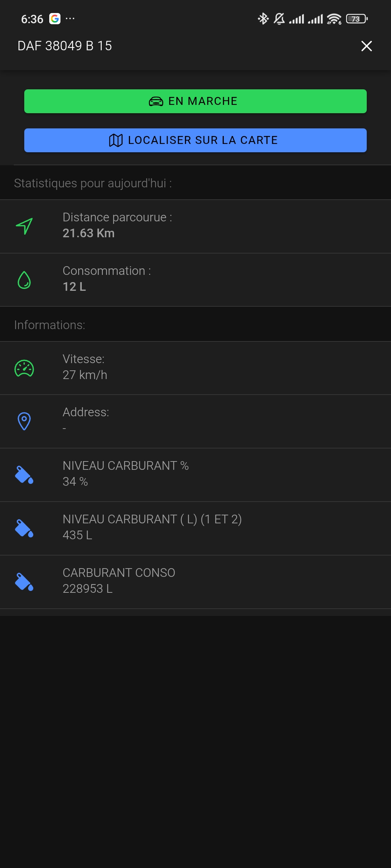Select the fuel consumed value 228953 L
Viewport: 391px width, 868px height.
click(x=88, y=589)
